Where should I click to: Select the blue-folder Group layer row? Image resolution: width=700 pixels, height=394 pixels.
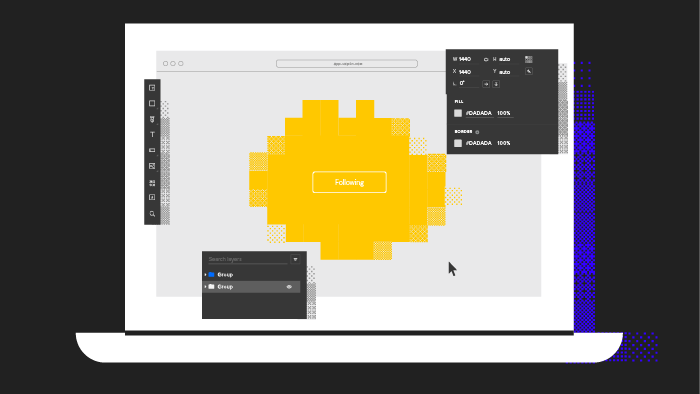click(x=251, y=274)
